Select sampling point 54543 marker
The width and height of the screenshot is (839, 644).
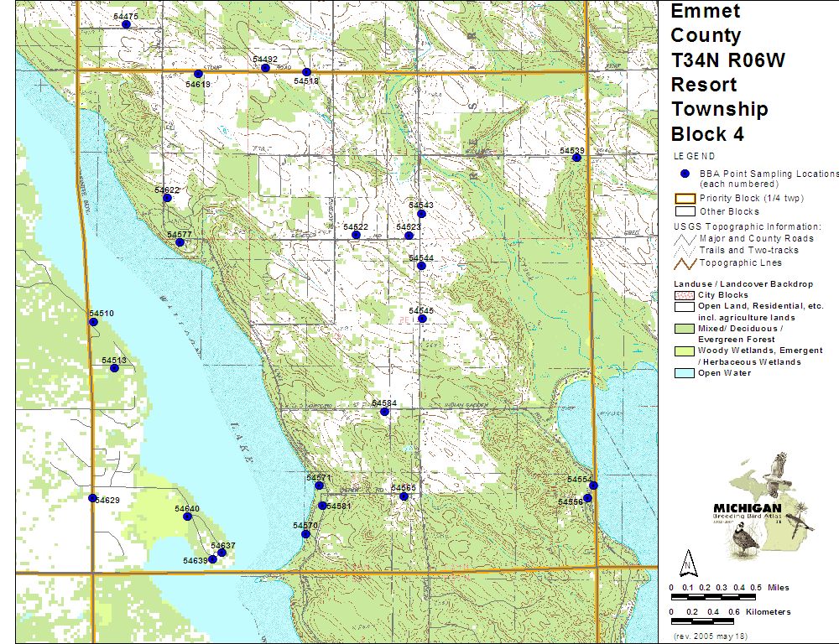421,214
